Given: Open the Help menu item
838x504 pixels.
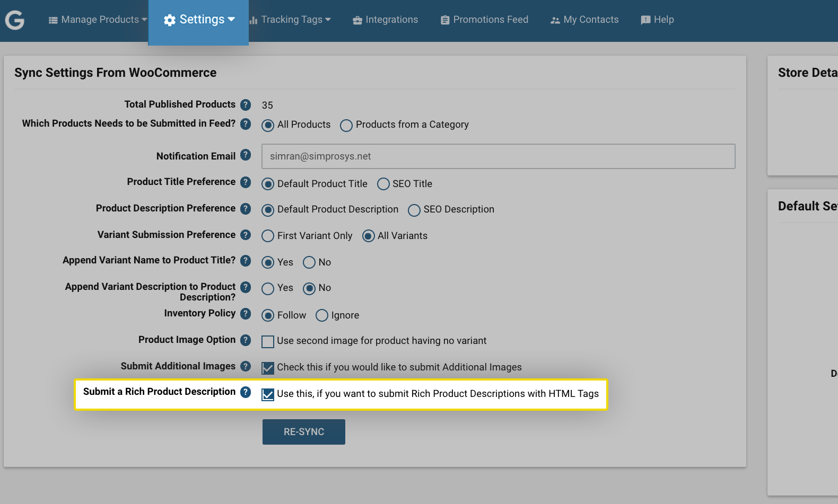Looking at the screenshot, I should (x=658, y=20).
